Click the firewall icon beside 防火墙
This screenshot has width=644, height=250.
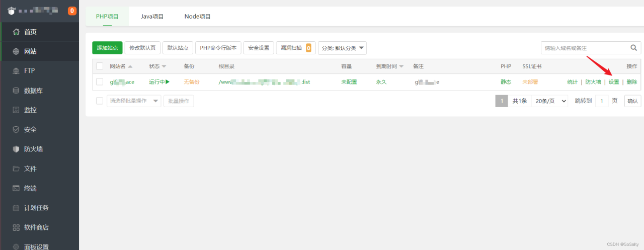(x=16, y=149)
